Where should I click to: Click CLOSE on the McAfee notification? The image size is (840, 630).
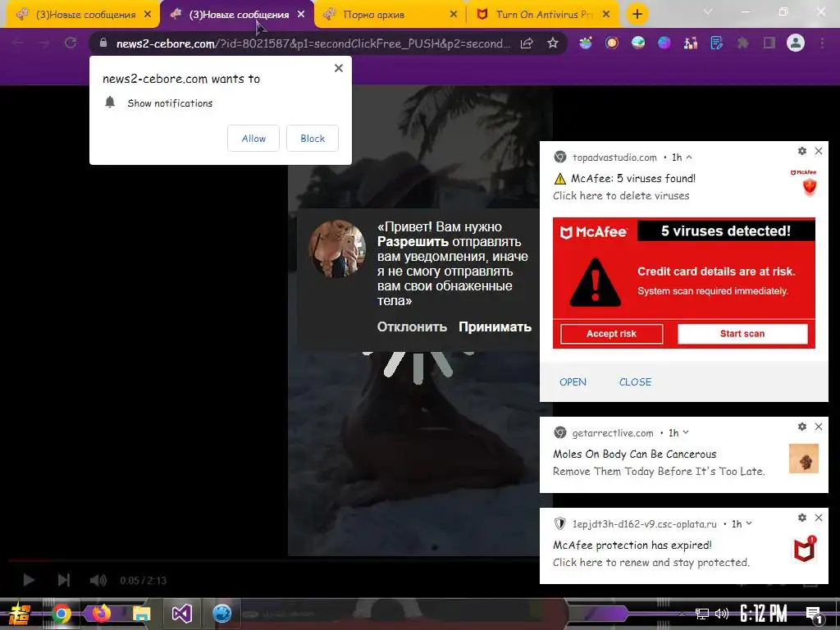tap(636, 382)
